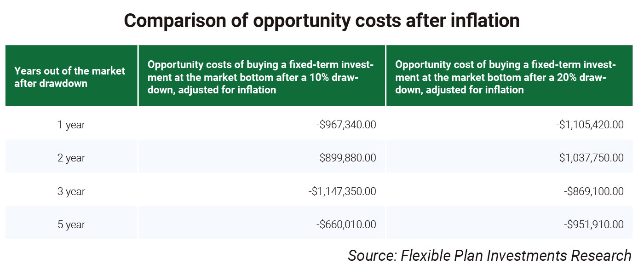Click the "1 year" row label
Screen dimensions: 644x276
click(x=71, y=125)
